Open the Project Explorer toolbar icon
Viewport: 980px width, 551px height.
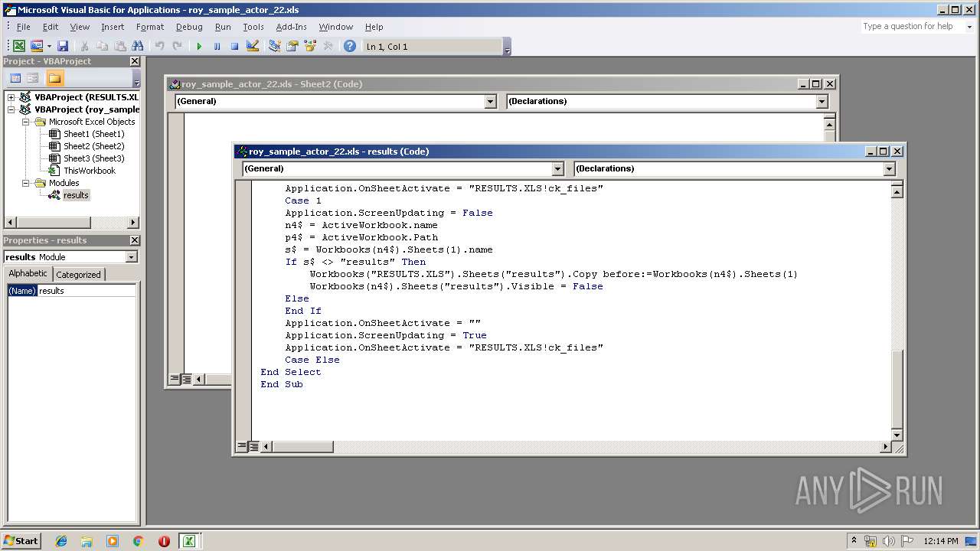point(274,46)
